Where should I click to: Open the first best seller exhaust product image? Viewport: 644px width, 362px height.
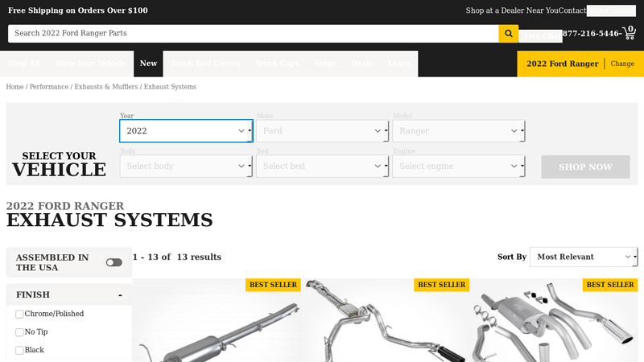(x=217, y=320)
